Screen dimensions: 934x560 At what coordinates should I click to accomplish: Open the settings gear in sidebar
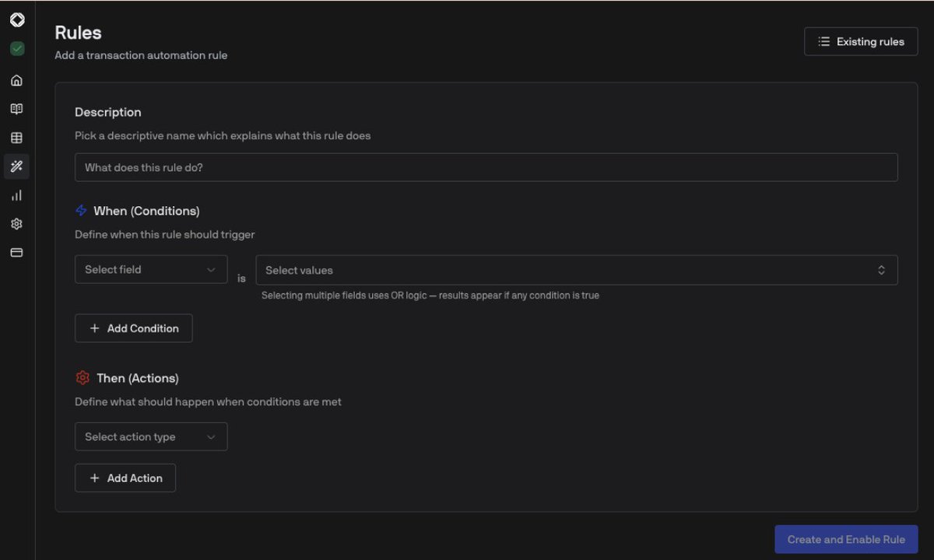coord(16,224)
